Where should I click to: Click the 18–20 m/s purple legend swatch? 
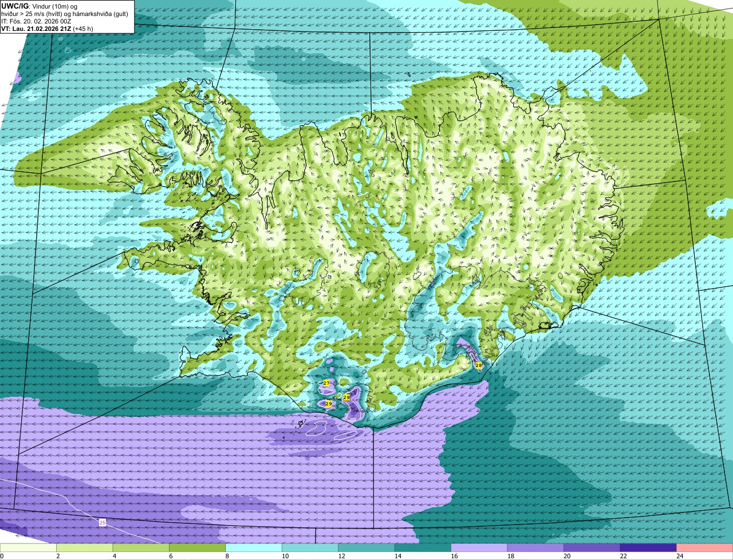pos(535,547)
